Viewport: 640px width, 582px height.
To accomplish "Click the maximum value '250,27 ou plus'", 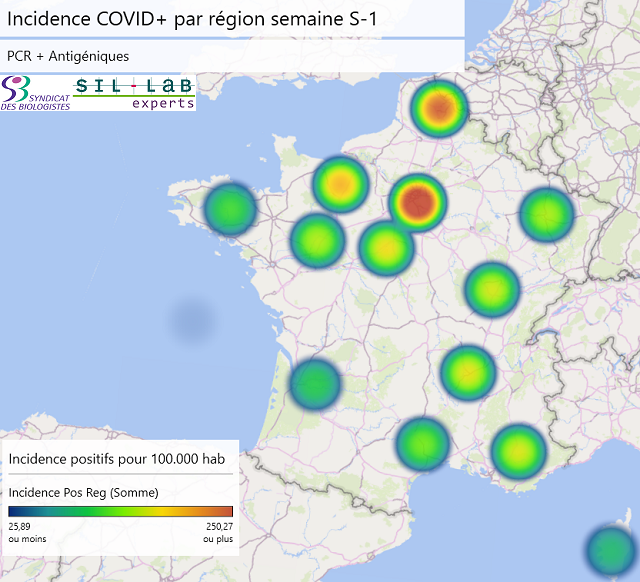I will (x=218, y=533).
